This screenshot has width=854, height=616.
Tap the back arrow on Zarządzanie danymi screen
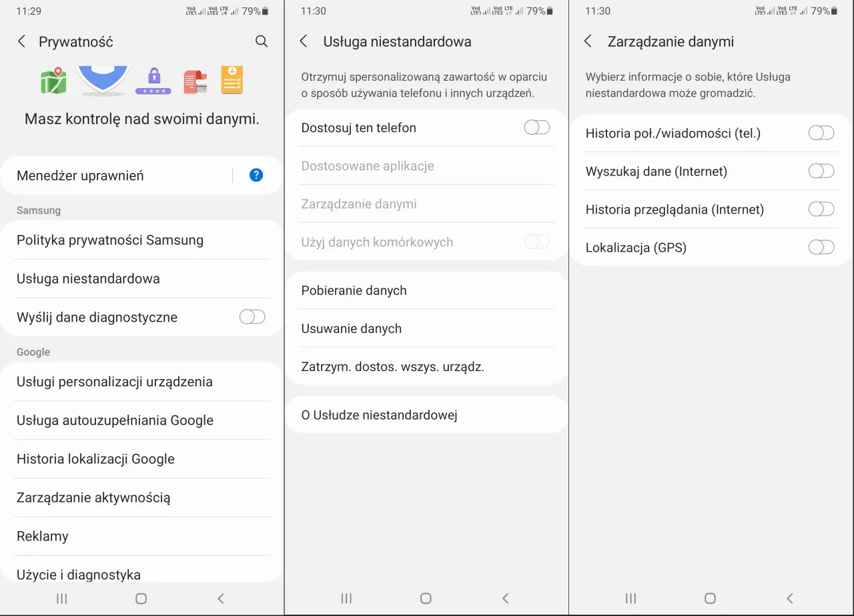tap(588, 41)
